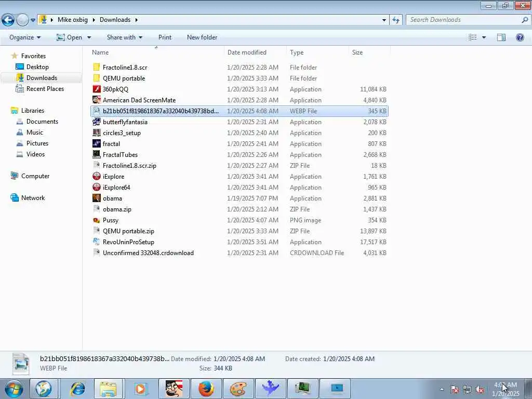This screenshot has width=532, height=399.
Task: Click the Print toolbar button
Action: tap(165, 37)
